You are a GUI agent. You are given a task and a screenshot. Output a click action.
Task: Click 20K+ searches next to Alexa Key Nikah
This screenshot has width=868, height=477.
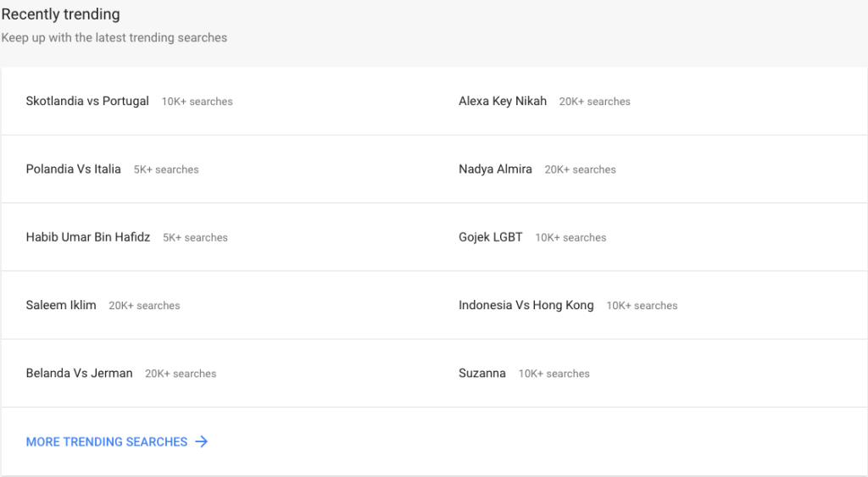point(594,102)
